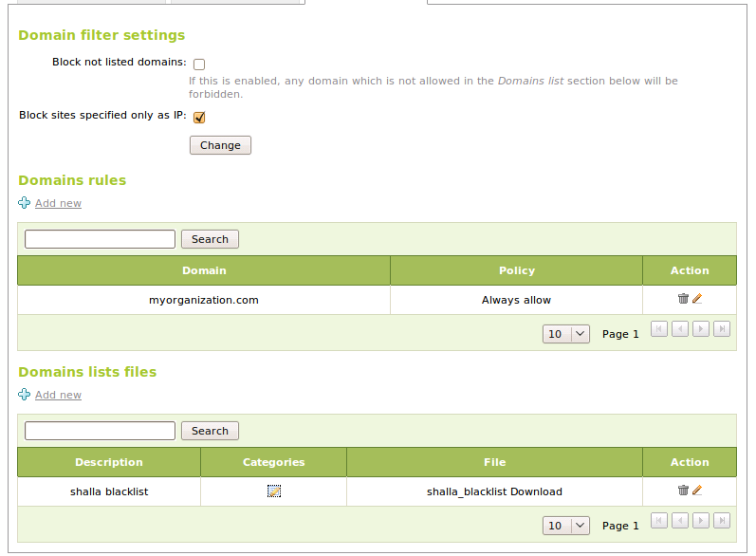The width and height of the screenshot is (756, 556).
Task: Open page size dropdown in Domains rules
Action: click(566, 334)
